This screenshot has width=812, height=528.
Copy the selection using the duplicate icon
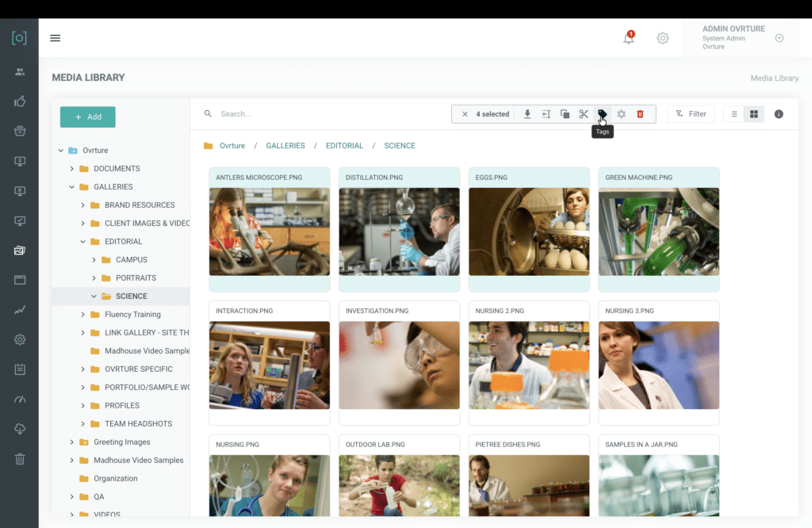565,113
